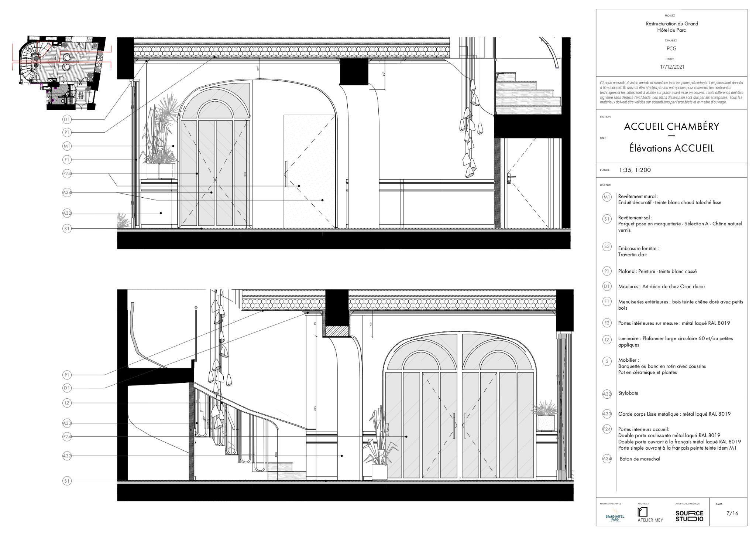Click the F1 tag beside the top elevation
Viewport: 756px width, 535px height.
click(67, 160)
